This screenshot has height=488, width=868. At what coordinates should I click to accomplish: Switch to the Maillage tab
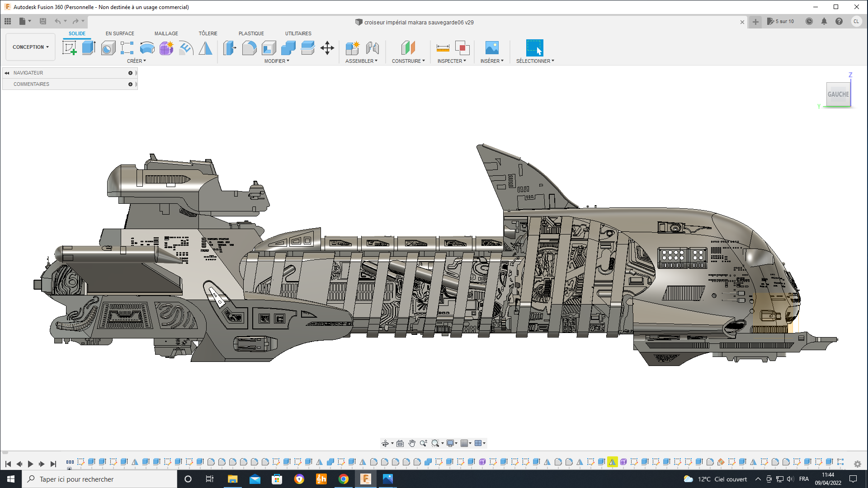click(x=166, y=33)
